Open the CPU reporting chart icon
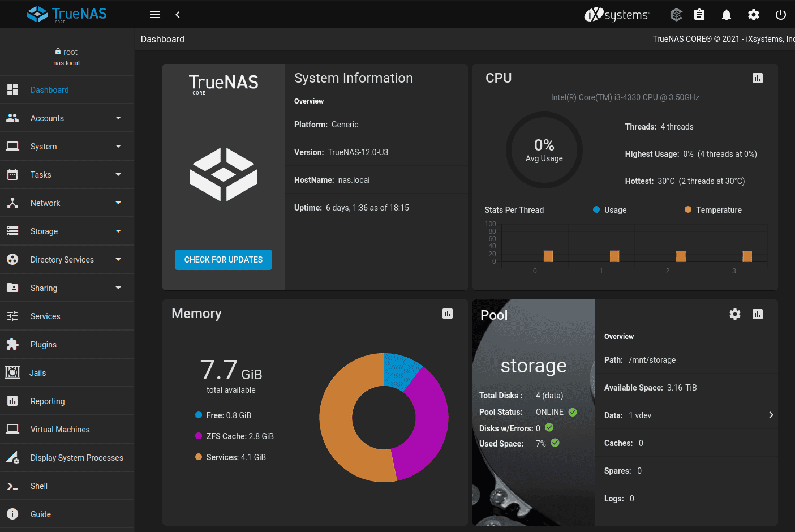 (758, 78)
